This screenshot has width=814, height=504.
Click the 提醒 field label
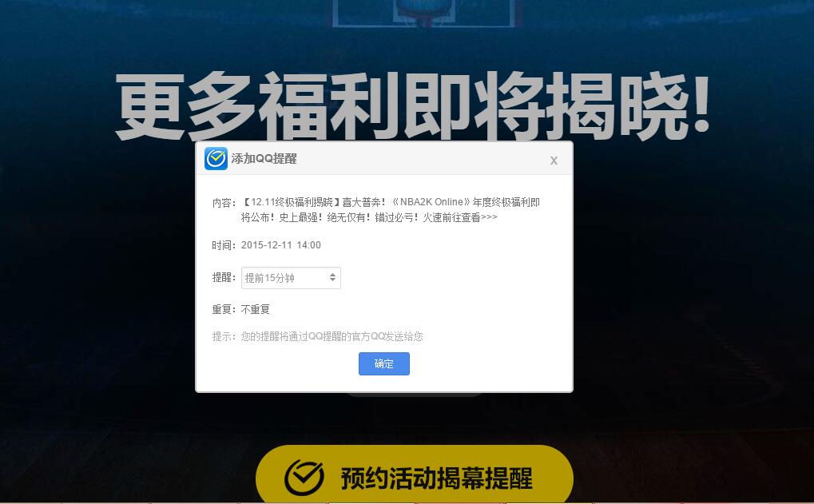224,278
